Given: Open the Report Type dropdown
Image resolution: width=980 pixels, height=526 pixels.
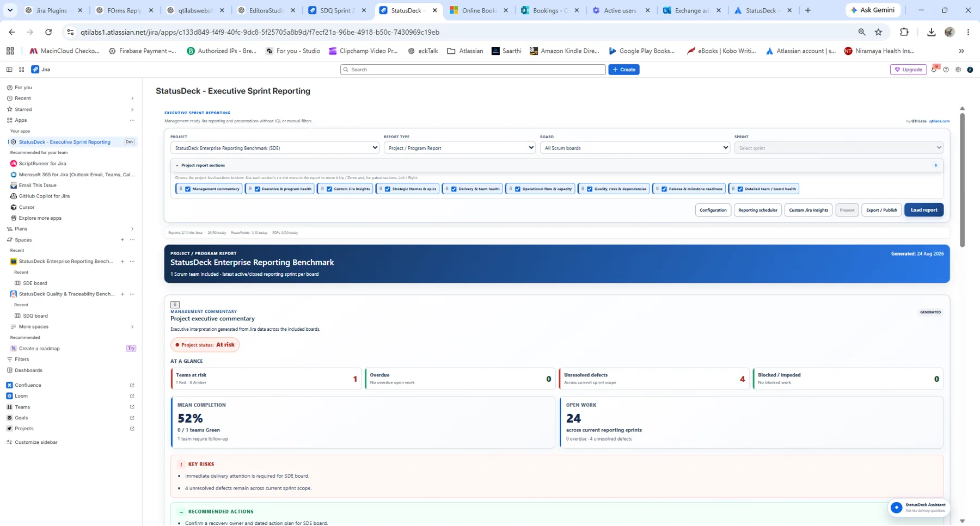Looking at the screenshot, I should (460, 148).
